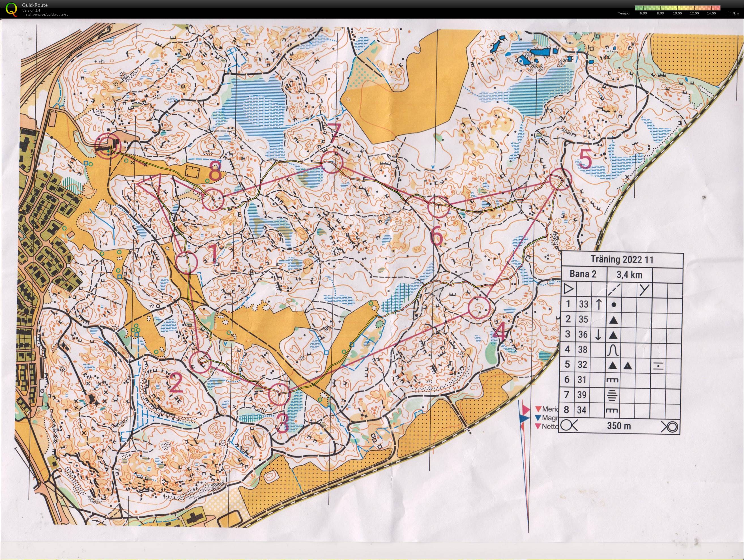Click control circle 3 on the map
This screenshot has width=744, height=560.
coord(280,394)
